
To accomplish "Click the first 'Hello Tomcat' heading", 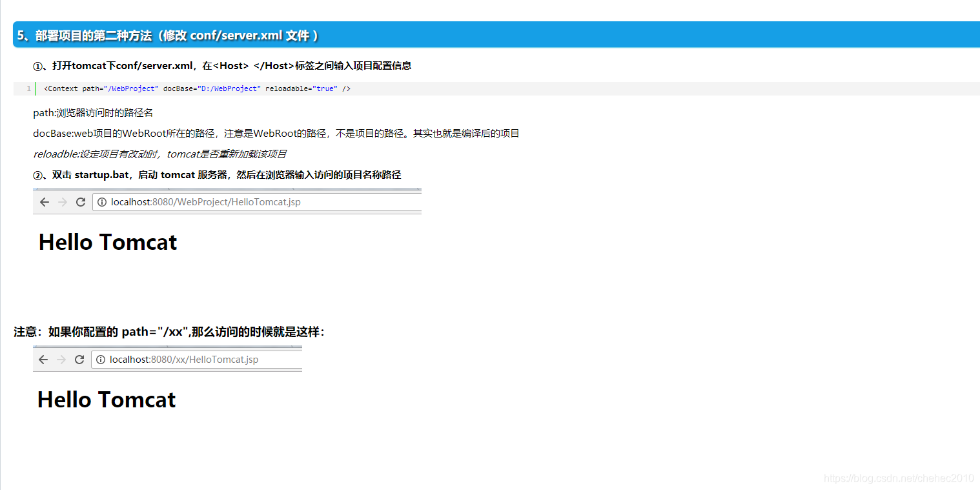I will pyautogui.click(x=108, y=242).
